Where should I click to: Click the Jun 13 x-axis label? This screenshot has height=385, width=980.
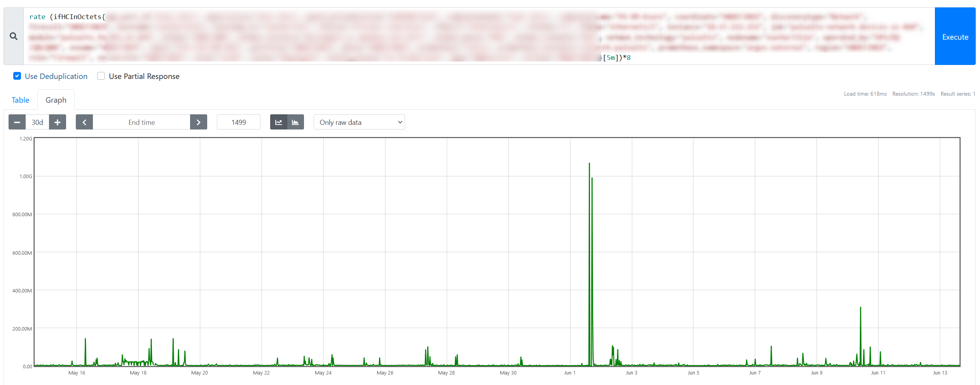(940, 373)
